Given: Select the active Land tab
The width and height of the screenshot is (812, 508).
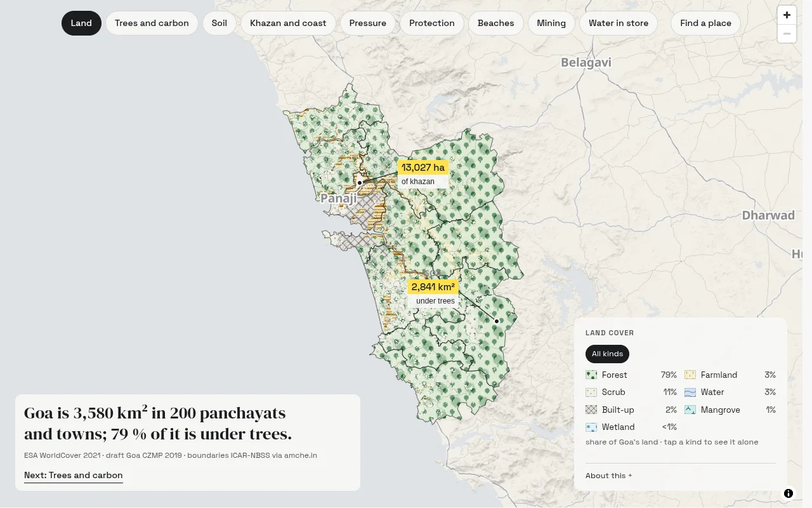Looking at the screenshot, I should (81, 23).
